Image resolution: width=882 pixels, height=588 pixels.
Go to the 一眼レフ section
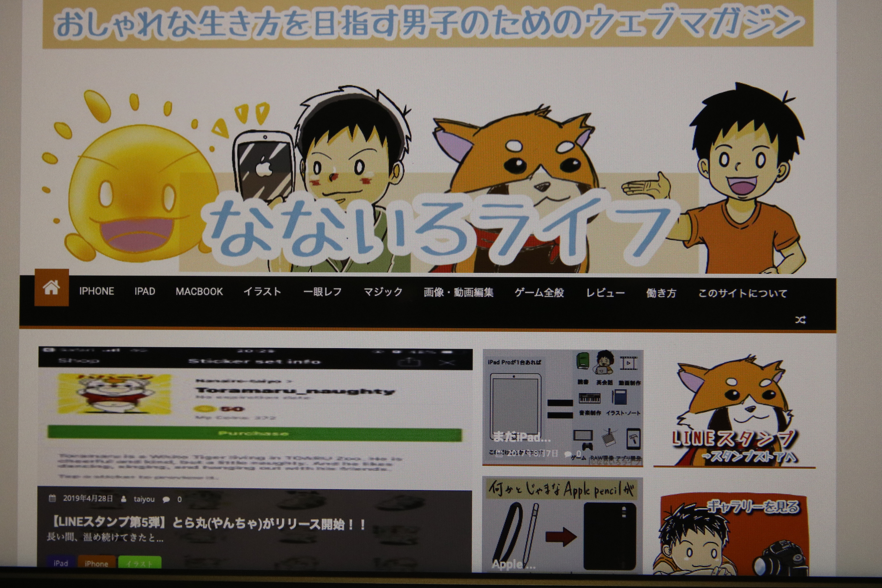[x=322, y=292]
